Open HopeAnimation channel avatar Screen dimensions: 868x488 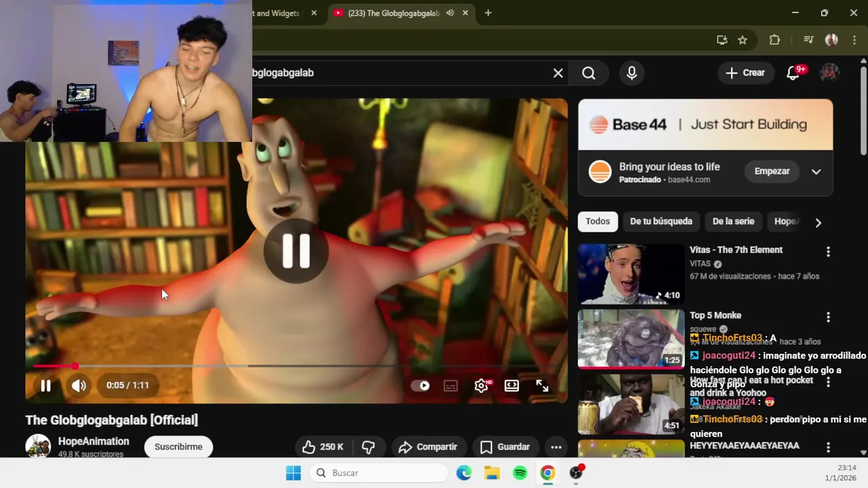[38, 447]
